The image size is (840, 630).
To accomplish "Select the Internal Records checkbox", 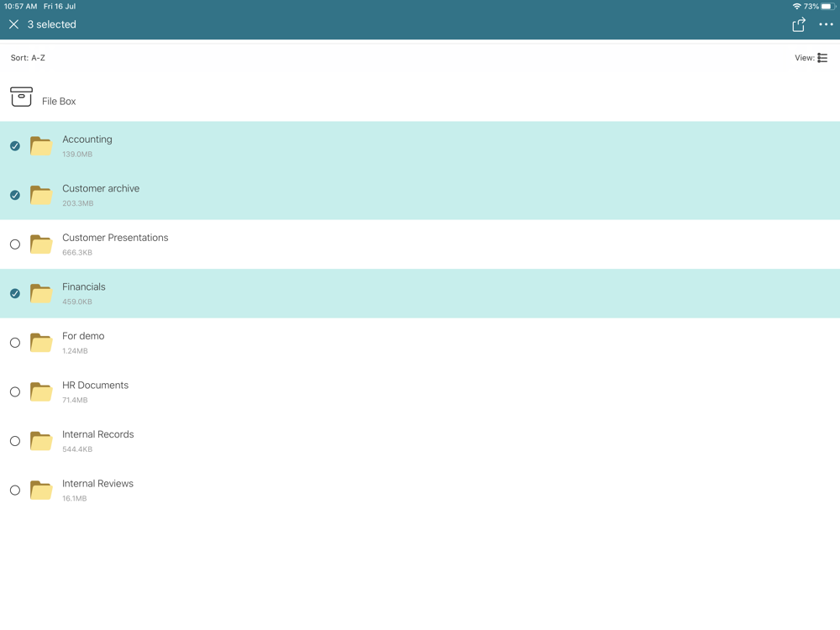I will pos(15,442).
